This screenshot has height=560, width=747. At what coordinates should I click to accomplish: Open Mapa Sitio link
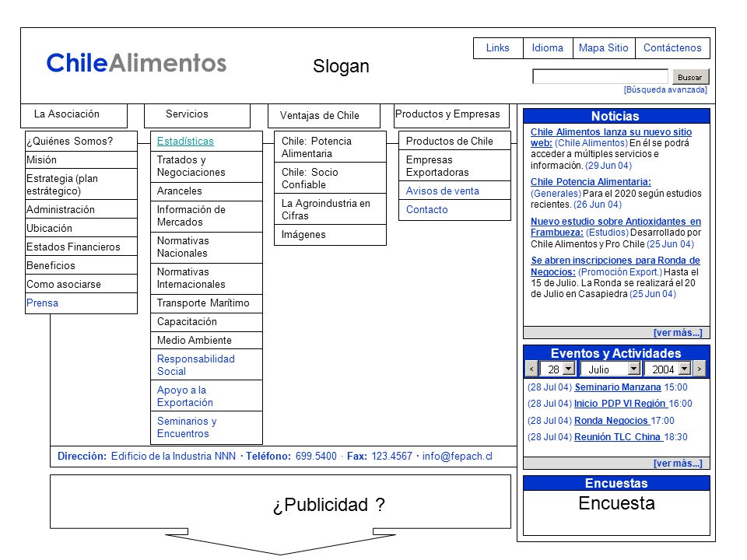pyautogui.click(x=604, y=48)
